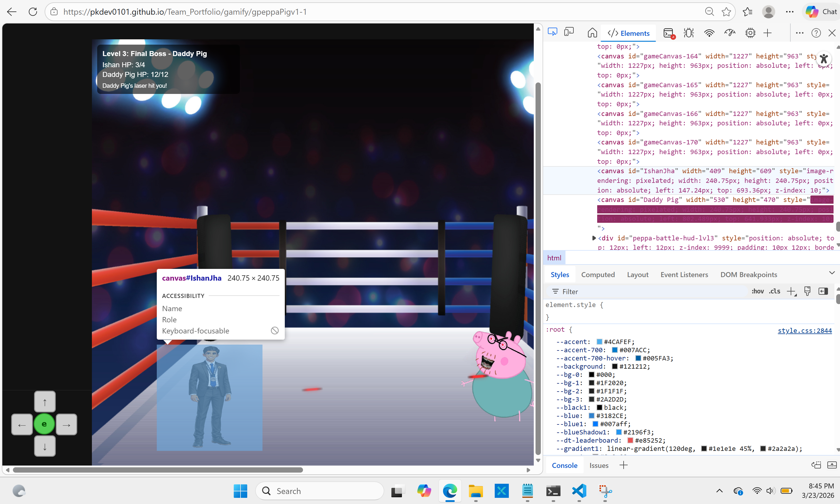Click the green e interact button
This screenshot has height=504, width=840.
click(44, 424)
